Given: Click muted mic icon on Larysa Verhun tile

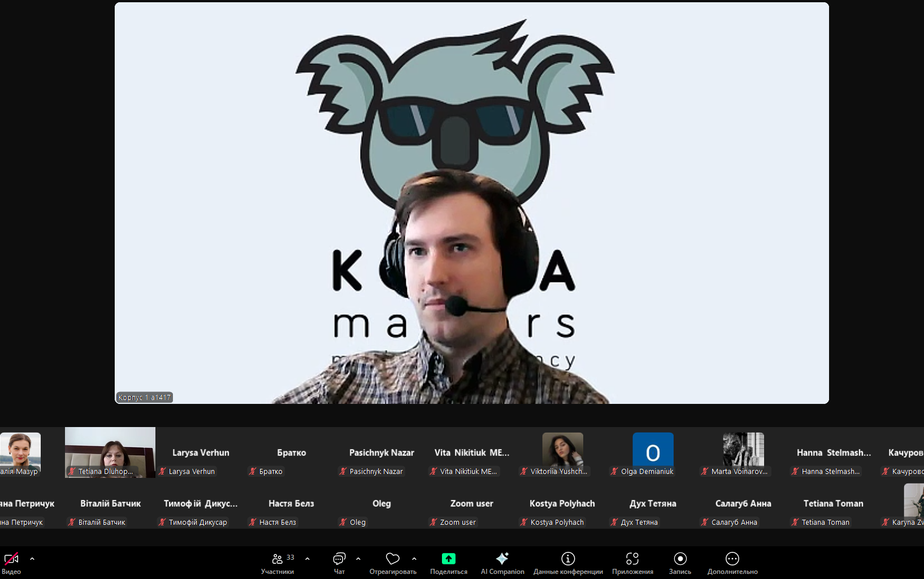Looking at the screenshot, I should point(162,471).
